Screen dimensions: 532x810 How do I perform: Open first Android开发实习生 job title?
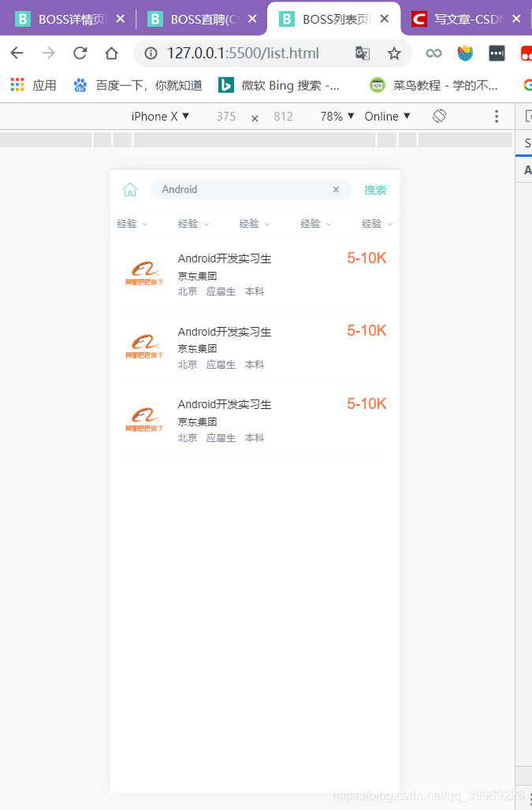225,258
